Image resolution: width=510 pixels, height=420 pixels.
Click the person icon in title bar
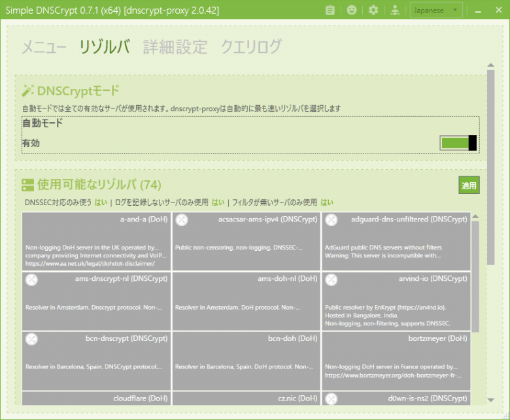point(395,10)
